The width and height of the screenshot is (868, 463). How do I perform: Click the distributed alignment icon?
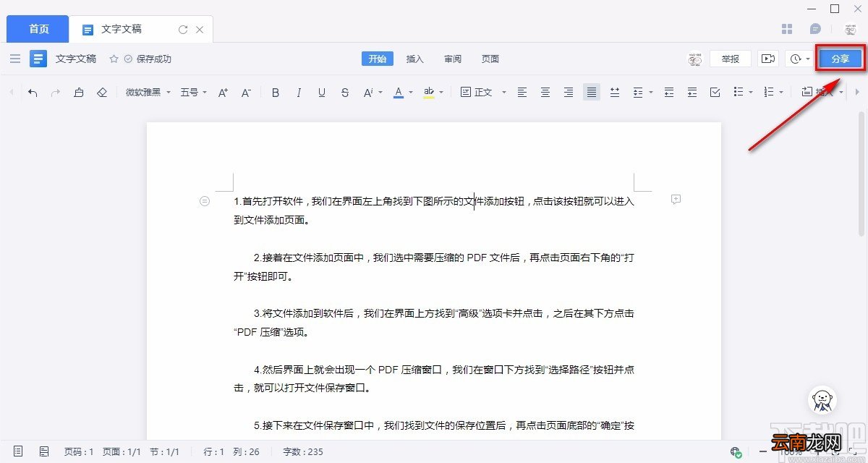615,93
